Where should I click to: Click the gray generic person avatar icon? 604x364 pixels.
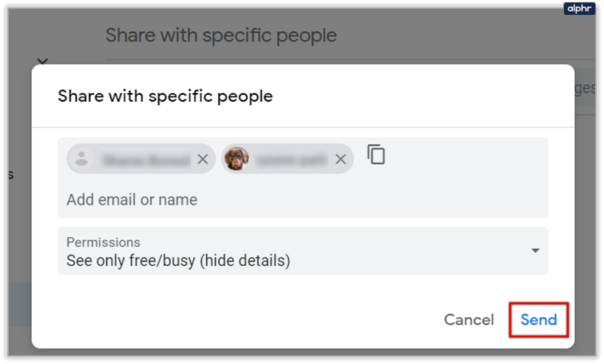[82, 159]
